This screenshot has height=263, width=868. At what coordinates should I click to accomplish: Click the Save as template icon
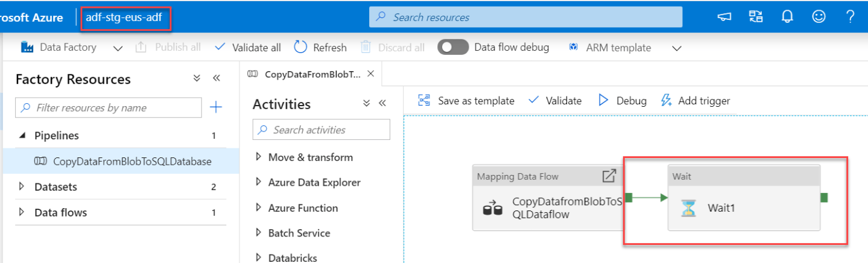click(x=424, y=100)
